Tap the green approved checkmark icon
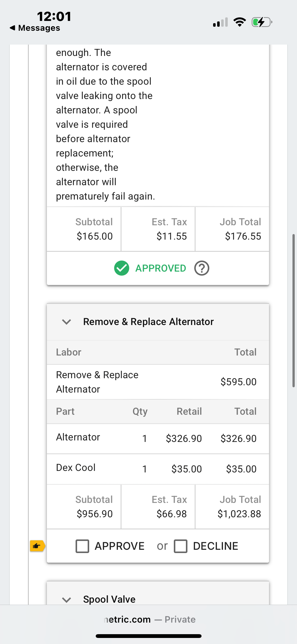297x644 pixels. point(122,268)
